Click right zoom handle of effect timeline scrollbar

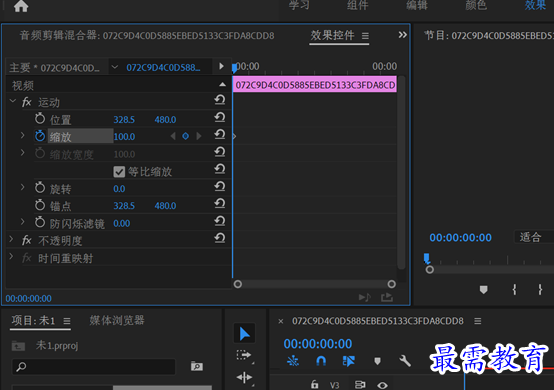(x=391, y=284)
